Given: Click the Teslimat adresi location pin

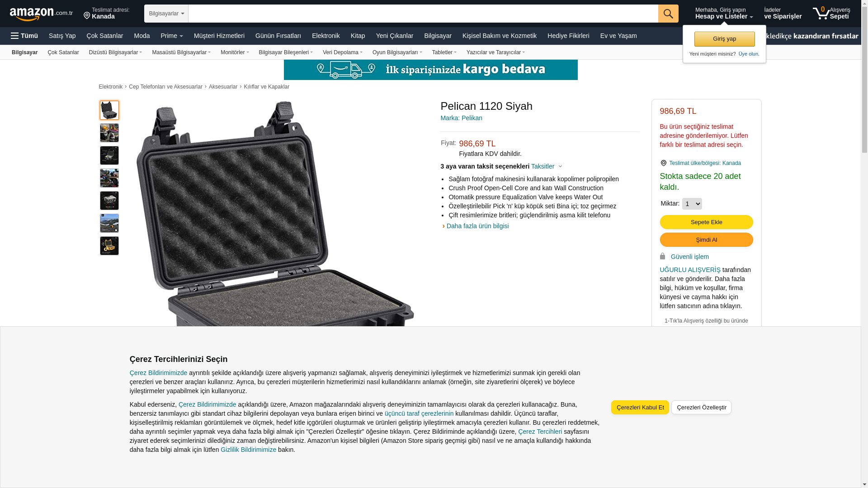Looking at the screenshot, I should point(87,16).
